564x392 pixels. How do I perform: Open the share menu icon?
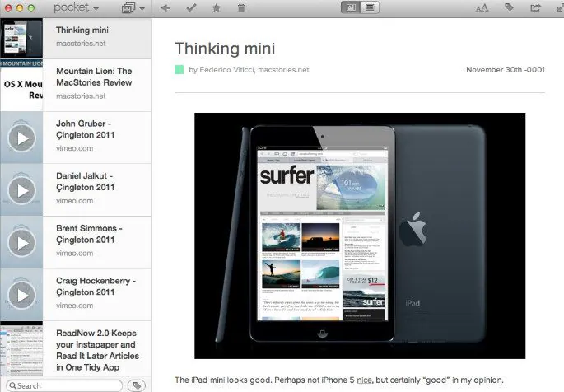[x=535, y=7]
